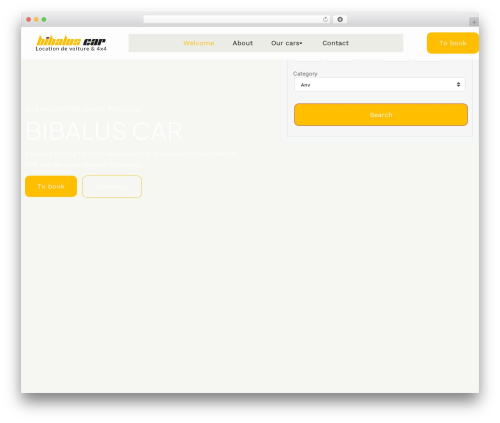Click the Category label text

(305, 74)
